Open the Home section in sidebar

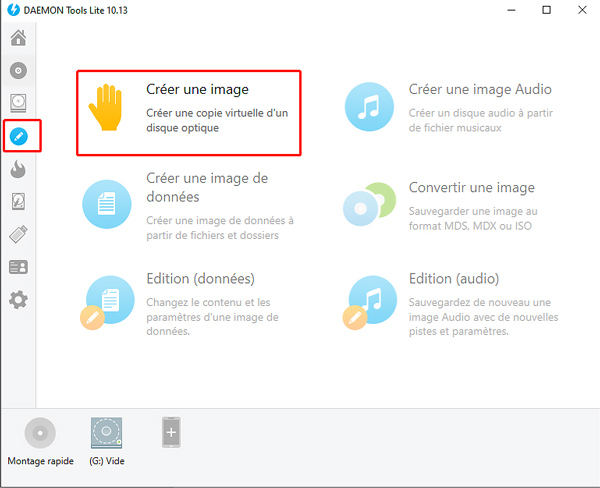click(18, 39)
